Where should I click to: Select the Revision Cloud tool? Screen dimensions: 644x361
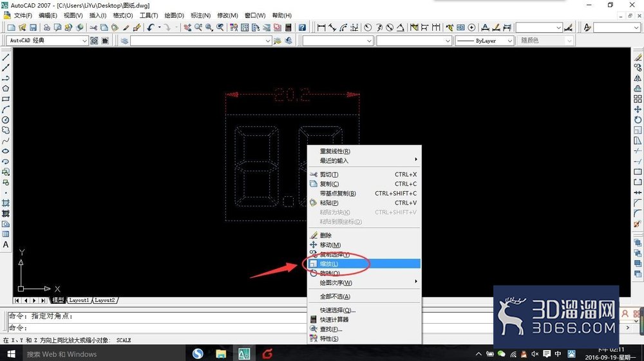[x=6, y=130]
